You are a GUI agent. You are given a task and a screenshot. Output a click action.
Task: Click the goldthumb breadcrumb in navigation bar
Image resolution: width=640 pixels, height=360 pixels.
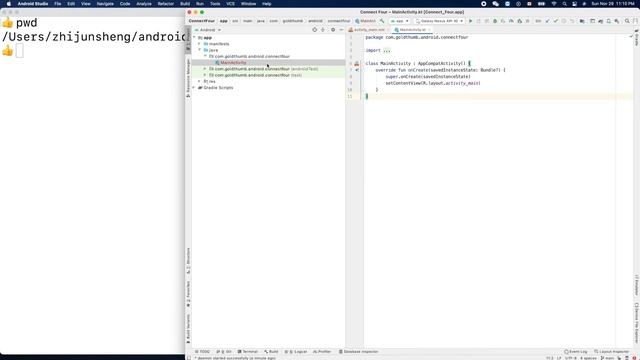click(293, 21)
